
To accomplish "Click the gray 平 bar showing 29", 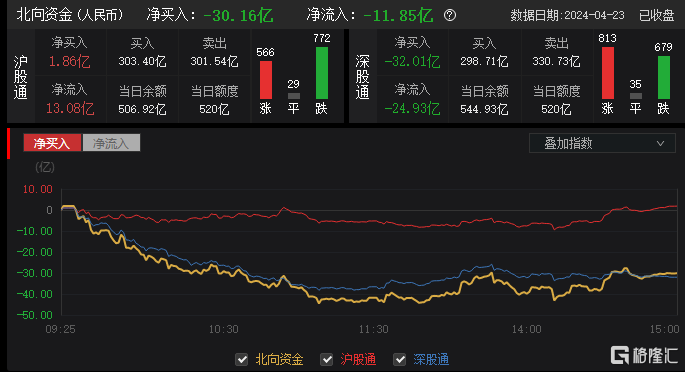I will 294,96.
